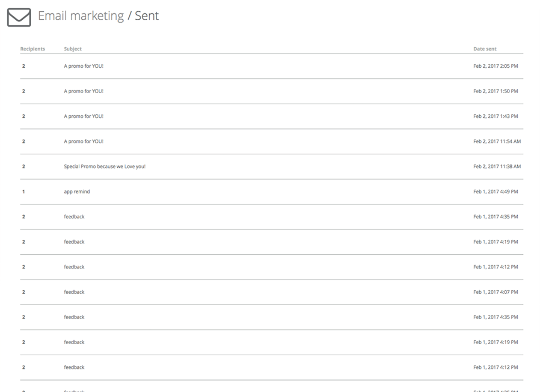Viewport: 540px width, 392px height.
Task: Sort by the Date sent column header
Action: click(485, 49)
